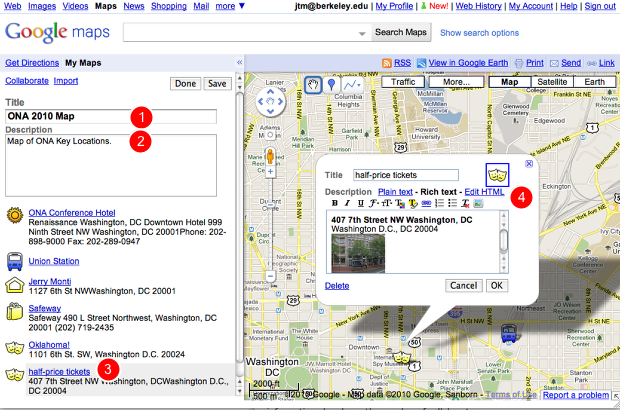The width and height of the screenshot is (620, 410).
Task: Insert a link in the description editor
Action: [x=426, y=203]
